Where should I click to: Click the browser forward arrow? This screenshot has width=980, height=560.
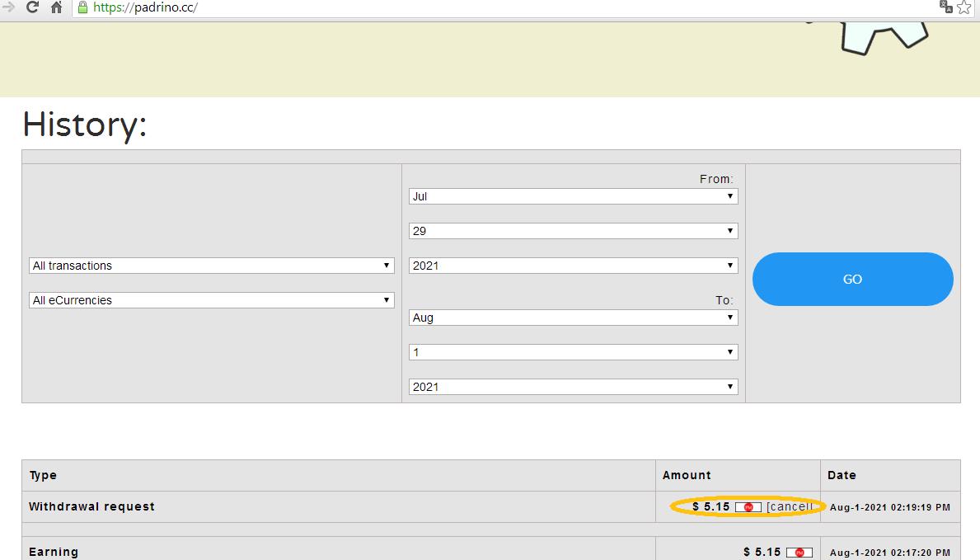point(8,7)
